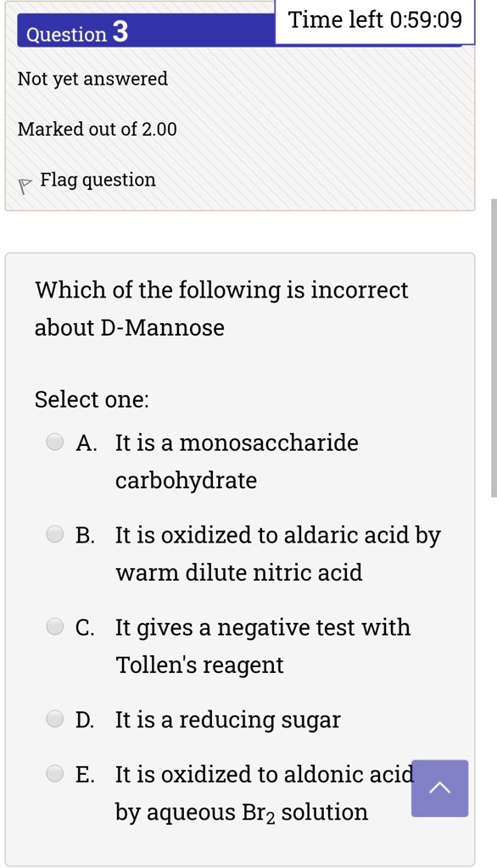The image size is (497, 868).
Task: Select radio button for option C
Action: pyautogui.click(x=55, y=626)
